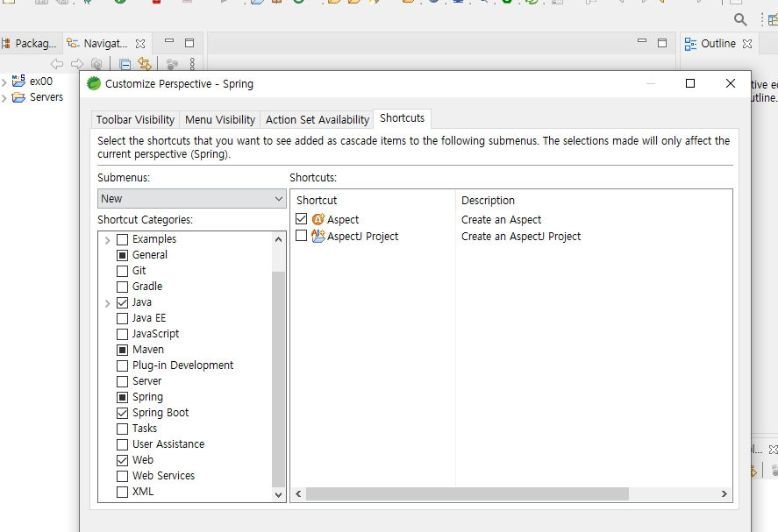Toggle the Spring category checkbox
This screenshot has height=532, width=778.
pos(122,397)
